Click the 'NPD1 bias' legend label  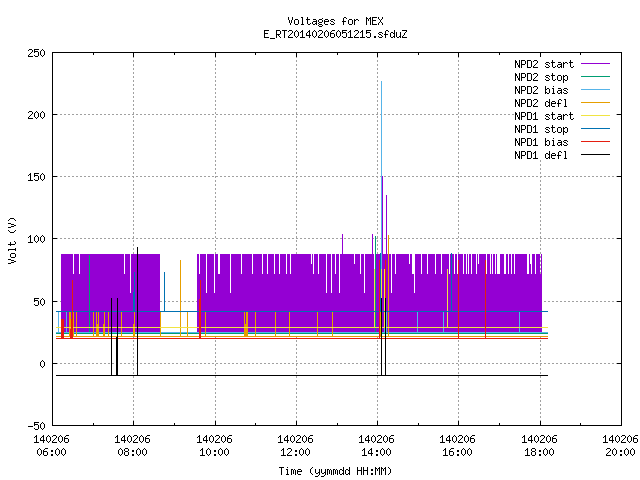click(541, 142)
